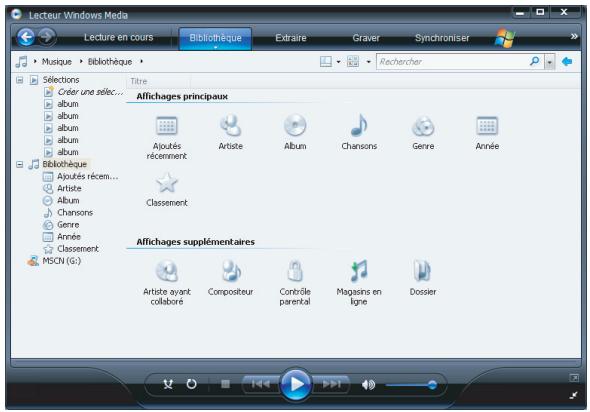Expand the breadcrumb arrow after Musique
Image resolution: width=590 pixels, height=412 pixels.
[x=81, y=61]
